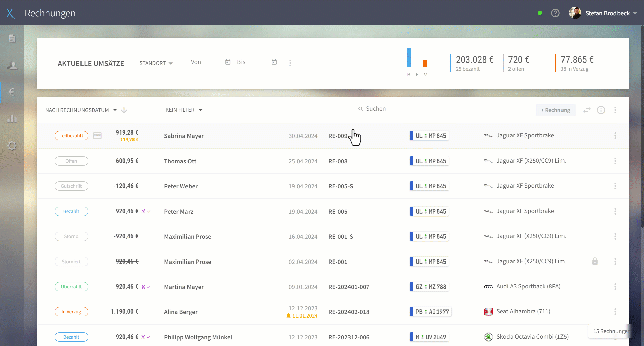This screenshot has height=346, width=644.
Task: Open invoice number RE-008
Action: point(338,161)
